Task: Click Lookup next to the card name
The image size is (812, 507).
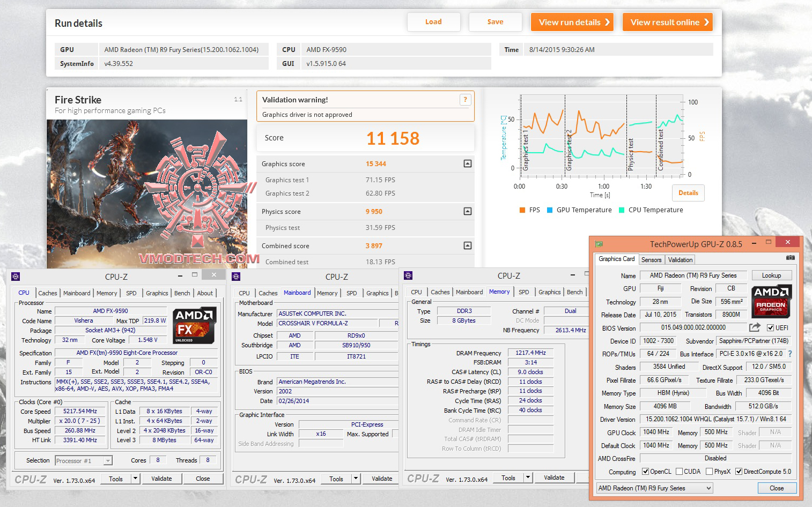Action: pos(772,275)
